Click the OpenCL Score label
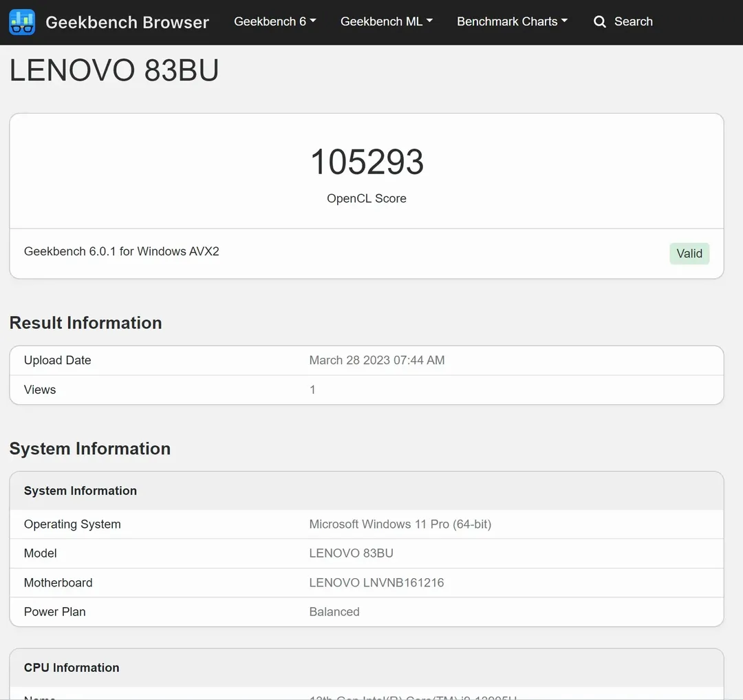The image size is (743, 700). (x=367, y=198)
